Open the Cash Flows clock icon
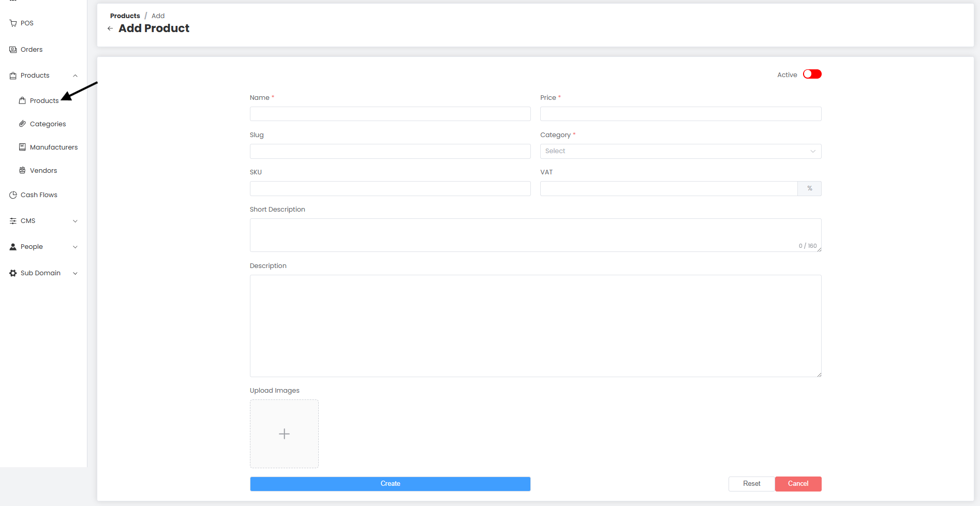The width and height of the screenshot is (980, 506). [12, 195]
